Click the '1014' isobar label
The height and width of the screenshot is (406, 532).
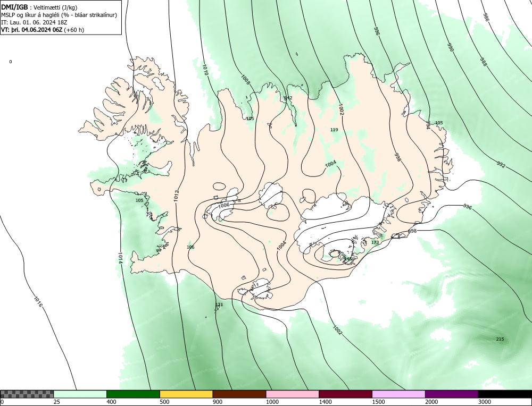(120, 258)
